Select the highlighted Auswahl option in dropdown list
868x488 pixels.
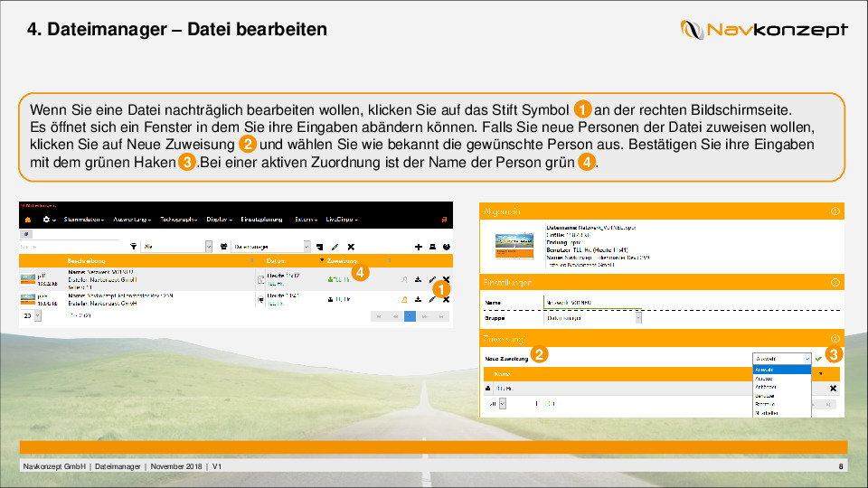pos(781,370)
